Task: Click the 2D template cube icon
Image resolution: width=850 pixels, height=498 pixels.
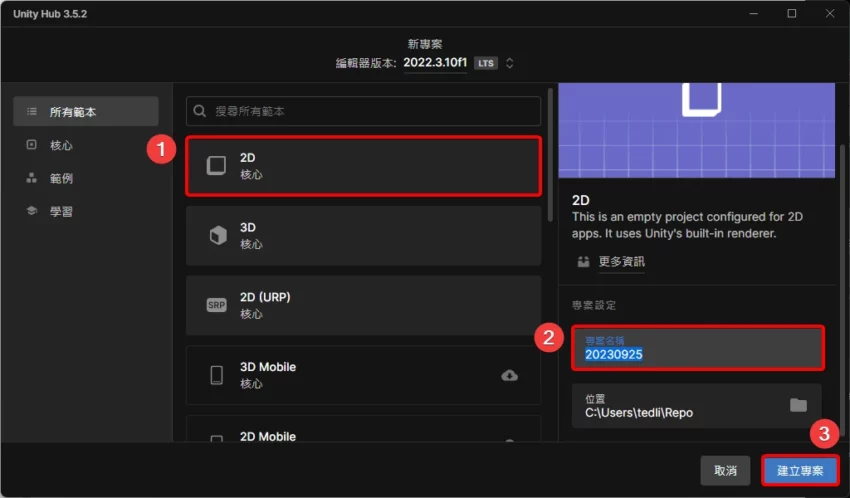Action: coord(216,166)
